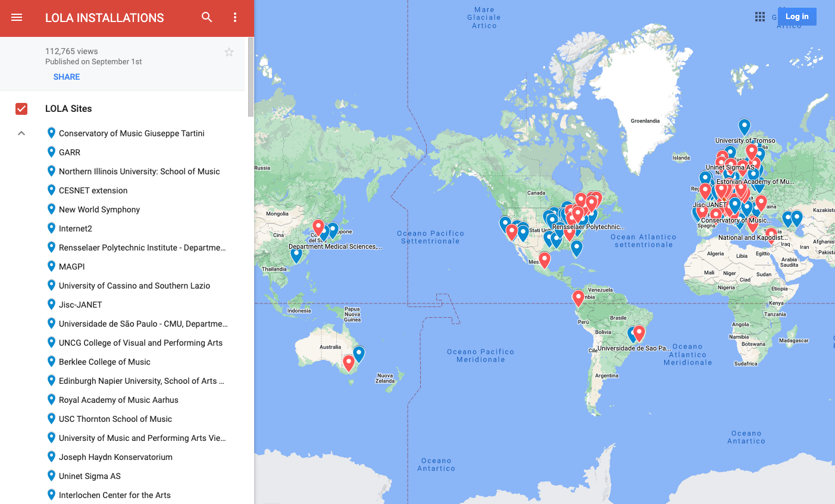The width and height of the screenshot is (835, 504).
Task: Click the Universidade de Sao Paulo map label
Action: coord(634,348)
